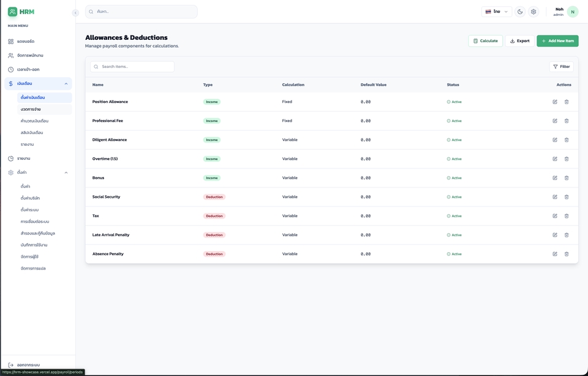Open the Filter options button
Screen dimensions: 588x376
[x=561, y=67]
